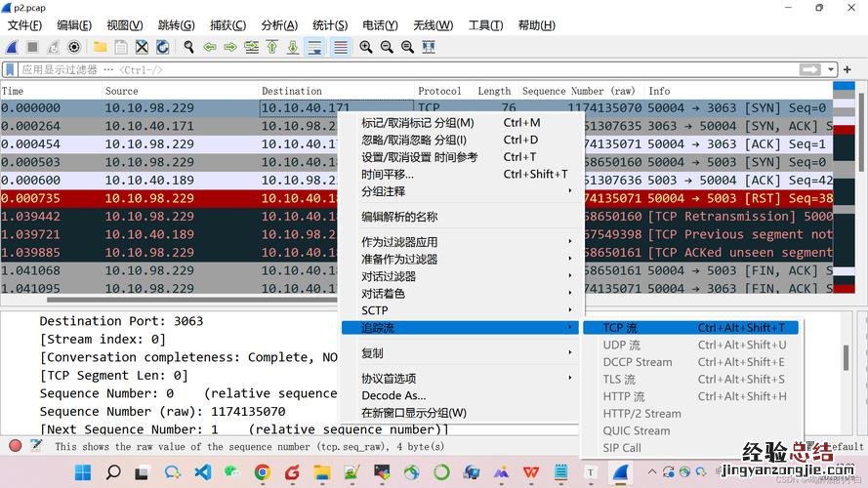Toggle mark/unmark packet (标记/取消标记 分组)
This screenshot has width=868, height=488.
[x=417, y=123]
